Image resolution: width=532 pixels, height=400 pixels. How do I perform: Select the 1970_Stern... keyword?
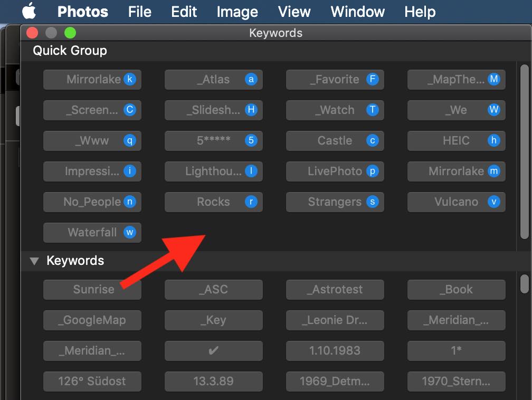click(457, 381)
